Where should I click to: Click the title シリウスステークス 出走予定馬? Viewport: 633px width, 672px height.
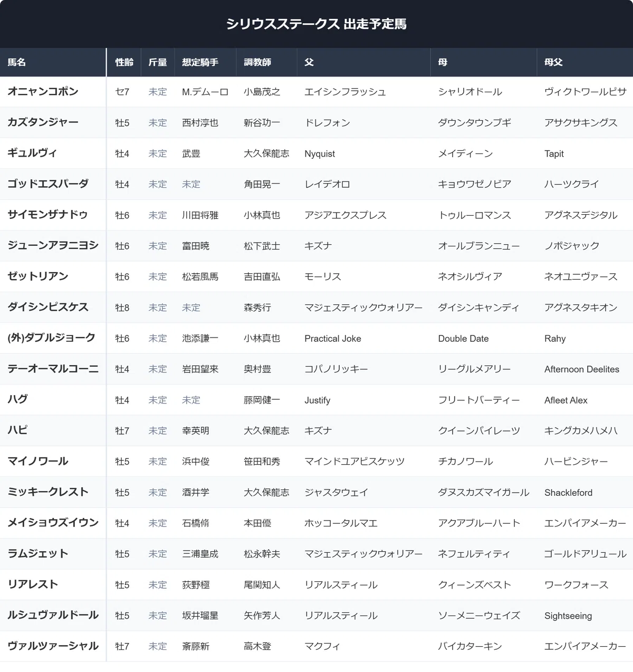[x=316, y=24]
